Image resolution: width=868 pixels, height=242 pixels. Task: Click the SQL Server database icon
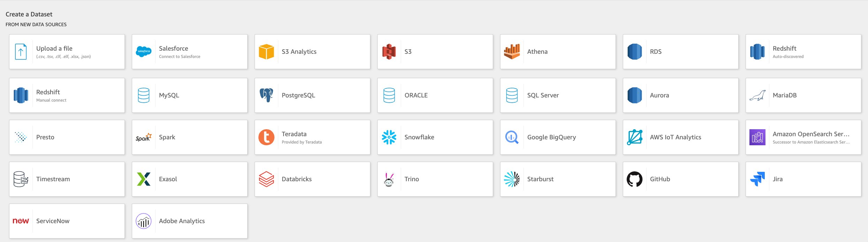512,95
